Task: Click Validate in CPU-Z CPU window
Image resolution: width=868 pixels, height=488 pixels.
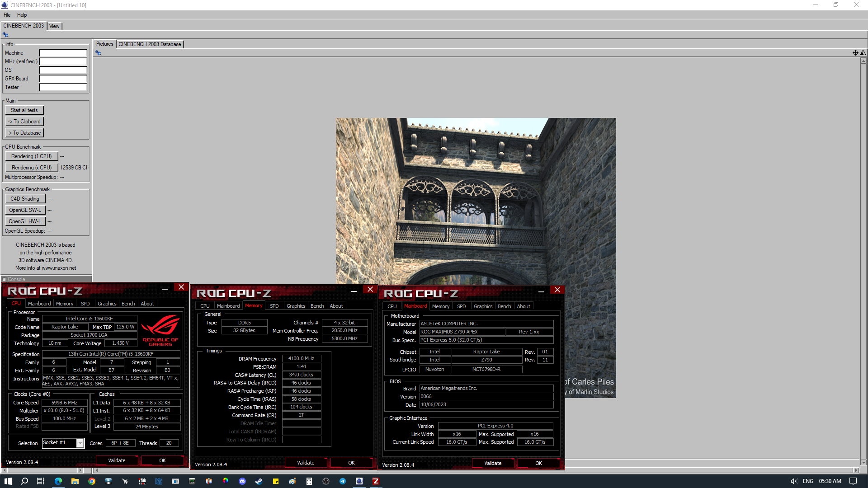Action: point(117,460)
